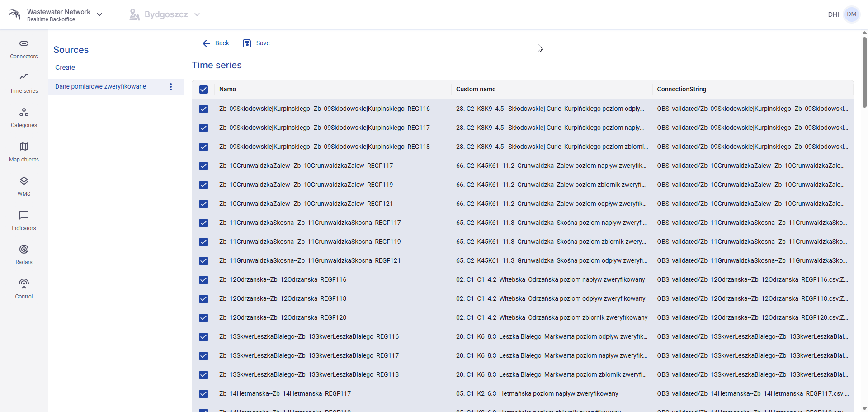
Task: Open the Time series section
Action: (24, 83)
